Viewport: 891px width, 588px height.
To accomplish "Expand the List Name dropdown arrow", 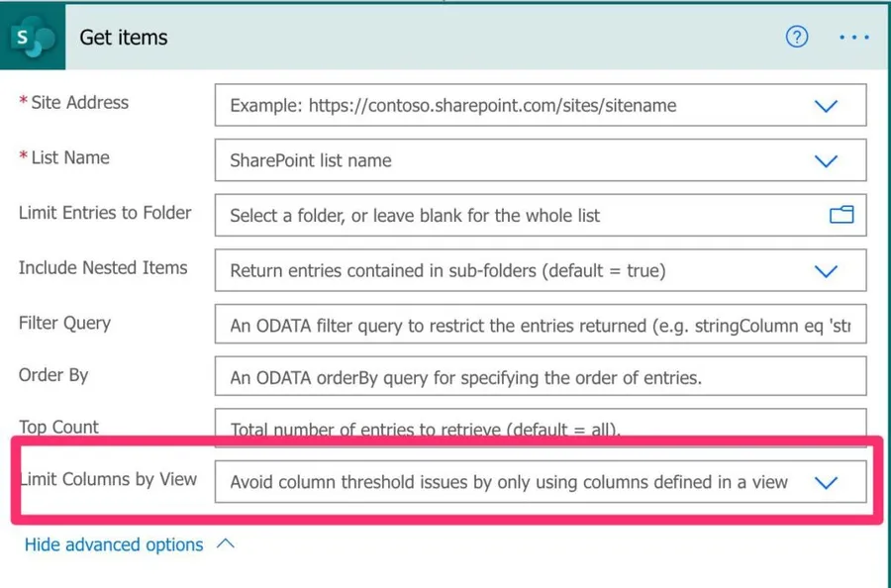I will 826,160.
